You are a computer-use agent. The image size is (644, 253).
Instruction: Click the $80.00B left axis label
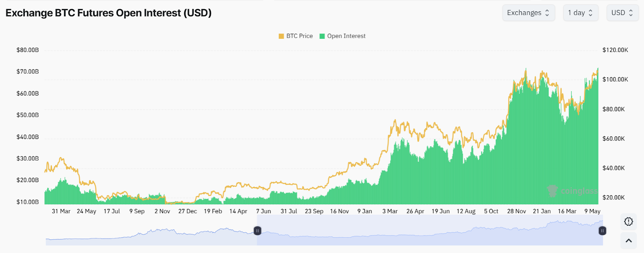click(28, 50)
